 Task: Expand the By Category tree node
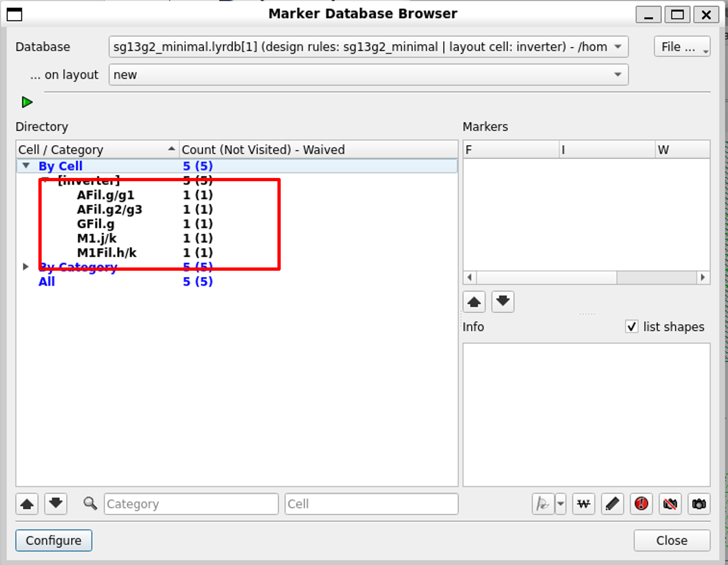click(x=25, y=267)
